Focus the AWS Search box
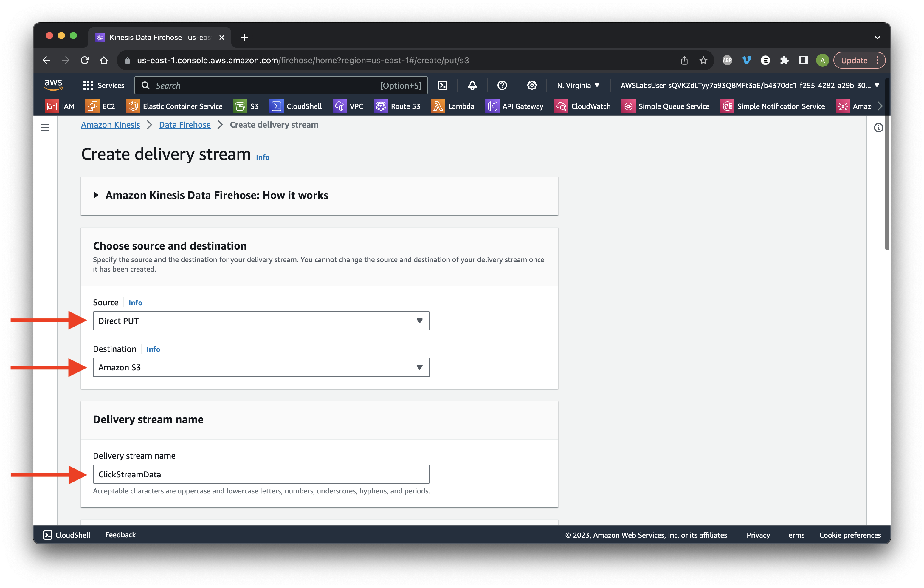The width and height of the screenshot is (924, 588). [x=281, y=85]
